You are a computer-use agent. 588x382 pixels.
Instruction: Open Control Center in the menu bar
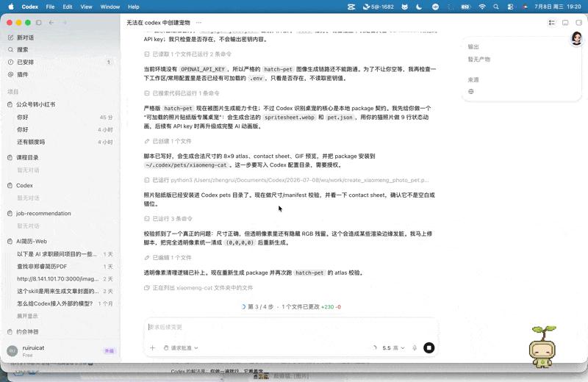coord(510,7)
